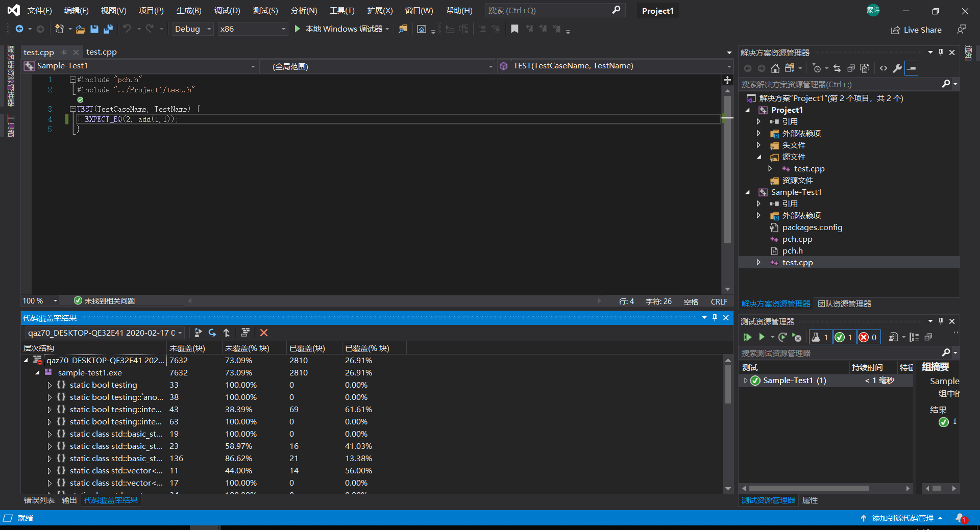
Task: Toggle a bookmark with the bookmark icon
Action: point(514,29)
